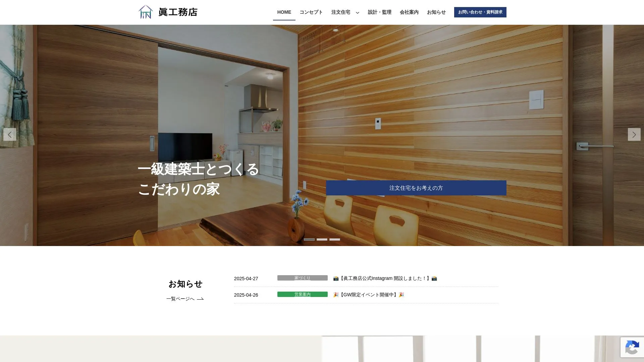Image resolution: width=644 pixels, height=362 pixels.
Task: Click the hero text 一級建築士とつくる
Action: (x=198, y=169)
